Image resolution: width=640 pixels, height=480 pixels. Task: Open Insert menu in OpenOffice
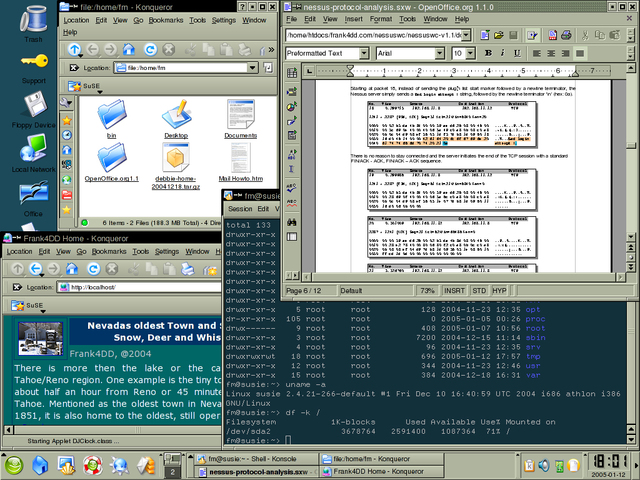[353, 19]
